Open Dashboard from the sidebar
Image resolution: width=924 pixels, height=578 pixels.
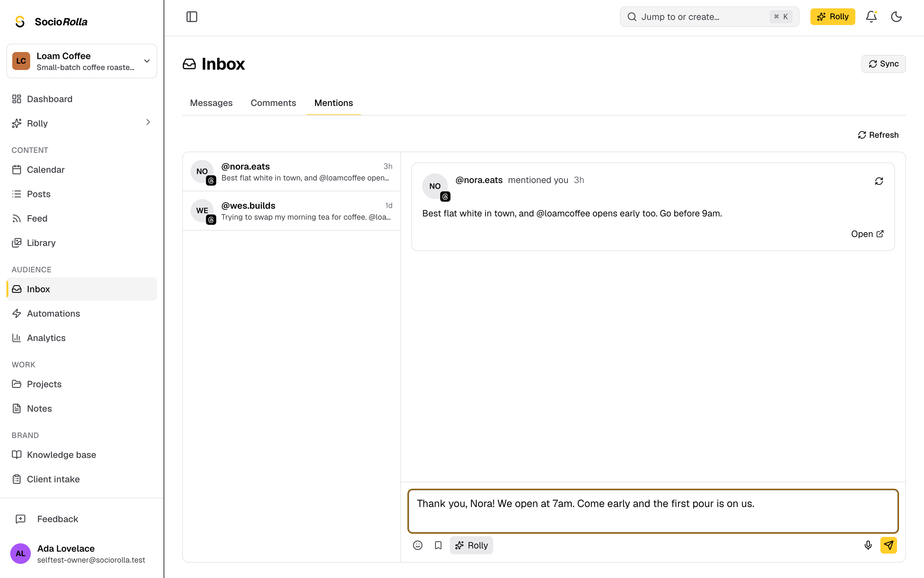[82, 99]
